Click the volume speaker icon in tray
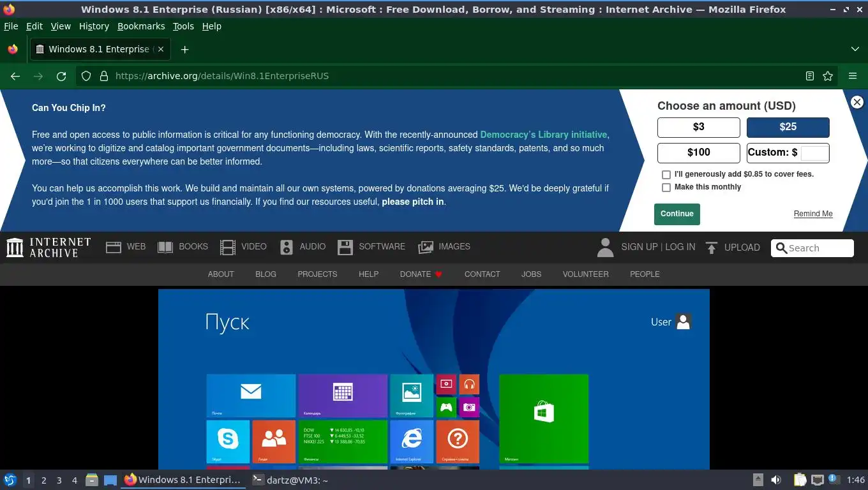 pyautogui.click(x=776, y=480)
